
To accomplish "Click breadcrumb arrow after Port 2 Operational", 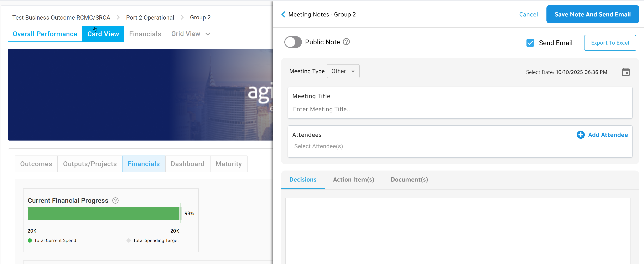I will tap(182, 17).
